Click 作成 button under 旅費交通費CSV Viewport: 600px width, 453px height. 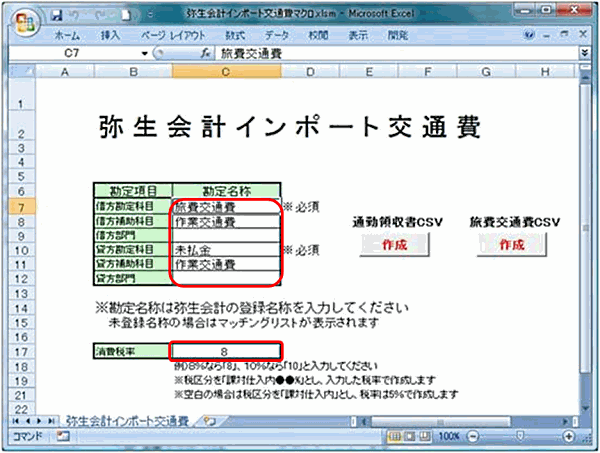tap(512, 245)
